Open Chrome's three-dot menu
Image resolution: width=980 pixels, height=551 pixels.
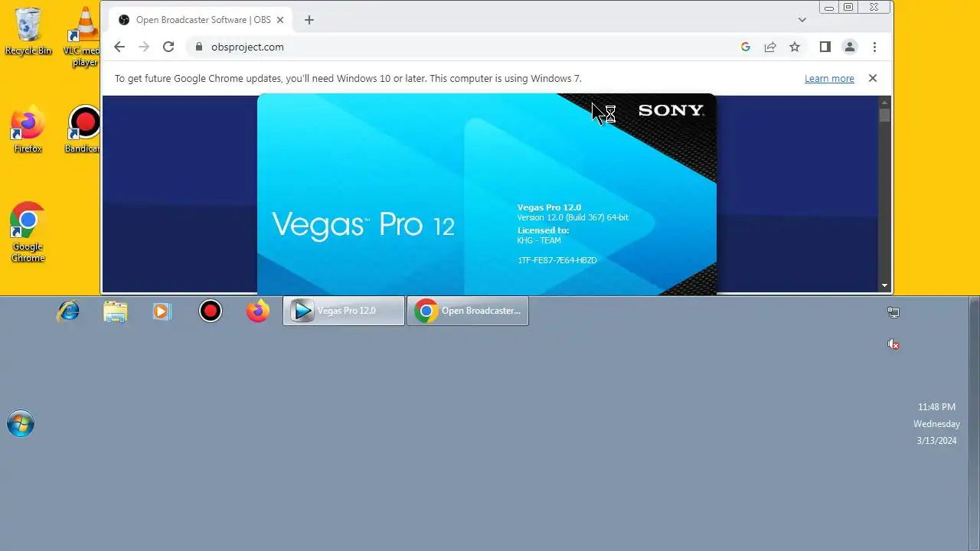tap(874, 47)
